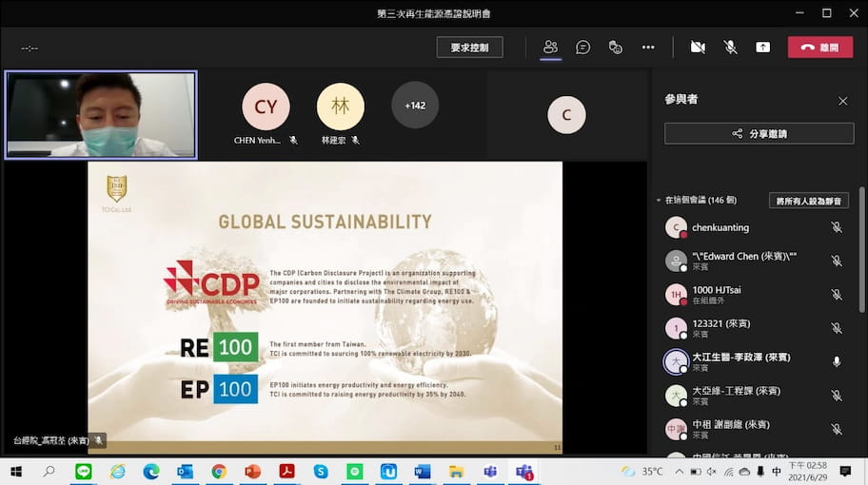Click the C avatar tile
The width and height of the screenshot is (868, 485).
(x=566, y=115)
